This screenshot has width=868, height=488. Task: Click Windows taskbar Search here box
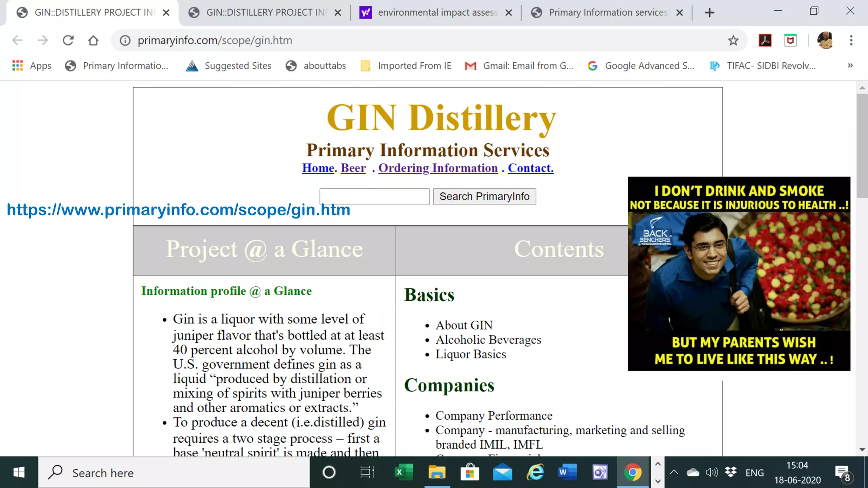(174, 472)
